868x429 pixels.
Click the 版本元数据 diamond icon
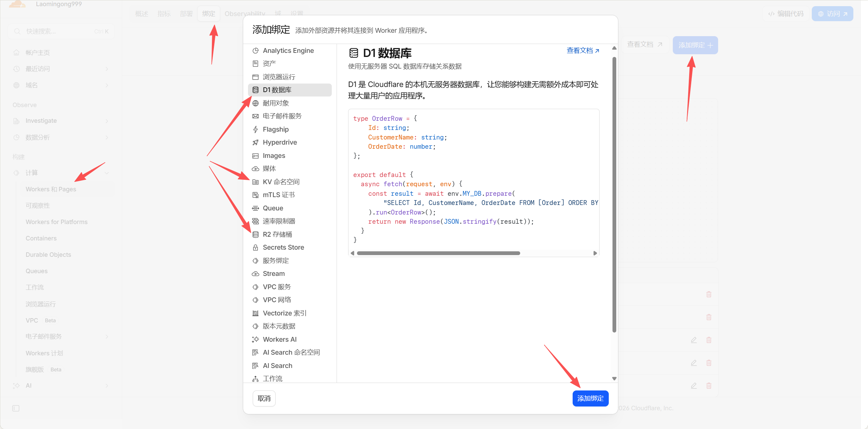pos(255,326)
